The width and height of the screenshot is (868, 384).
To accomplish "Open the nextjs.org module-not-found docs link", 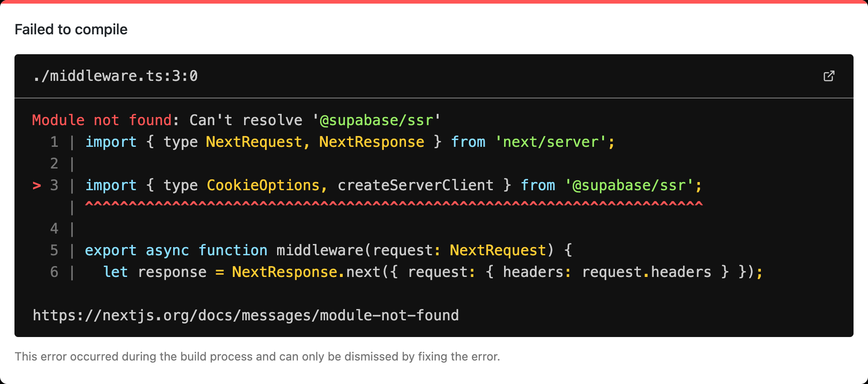I will click(x=246, y=315).
